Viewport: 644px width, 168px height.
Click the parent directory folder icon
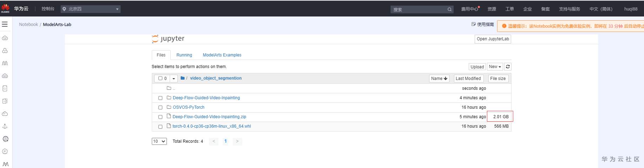169,88
